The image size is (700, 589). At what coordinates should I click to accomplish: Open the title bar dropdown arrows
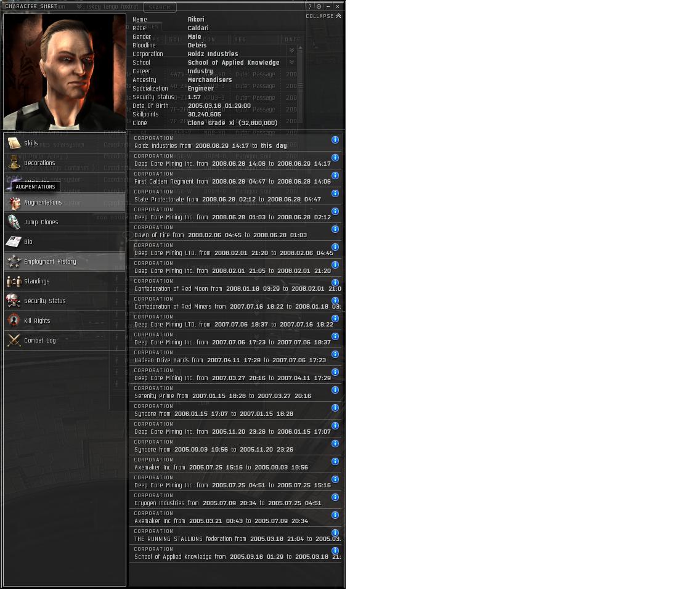(79, 6)
